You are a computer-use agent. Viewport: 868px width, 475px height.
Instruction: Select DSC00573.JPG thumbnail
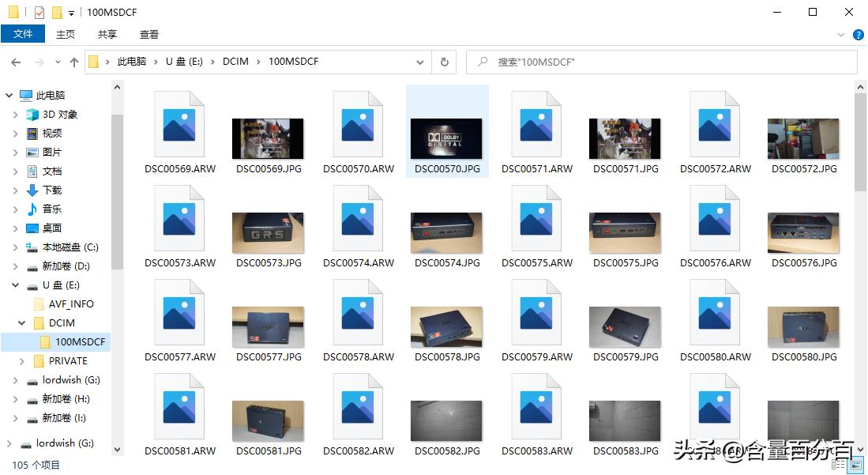(268, 233)
